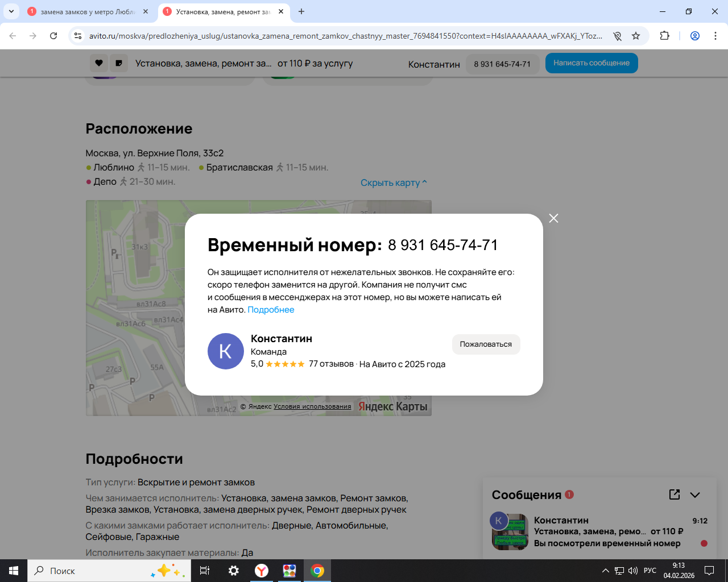Click the 'Расположение' heading
Viewport: 728px width, 582px height.
pyautogui.click(x=139, y=129)
